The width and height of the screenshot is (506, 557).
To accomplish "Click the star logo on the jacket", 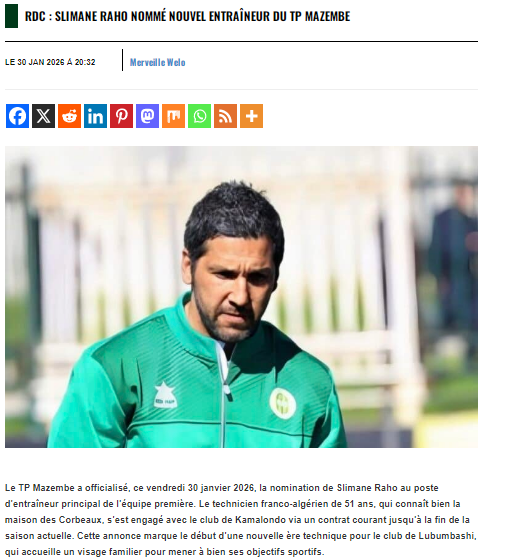I will click(x=165, y=394).
